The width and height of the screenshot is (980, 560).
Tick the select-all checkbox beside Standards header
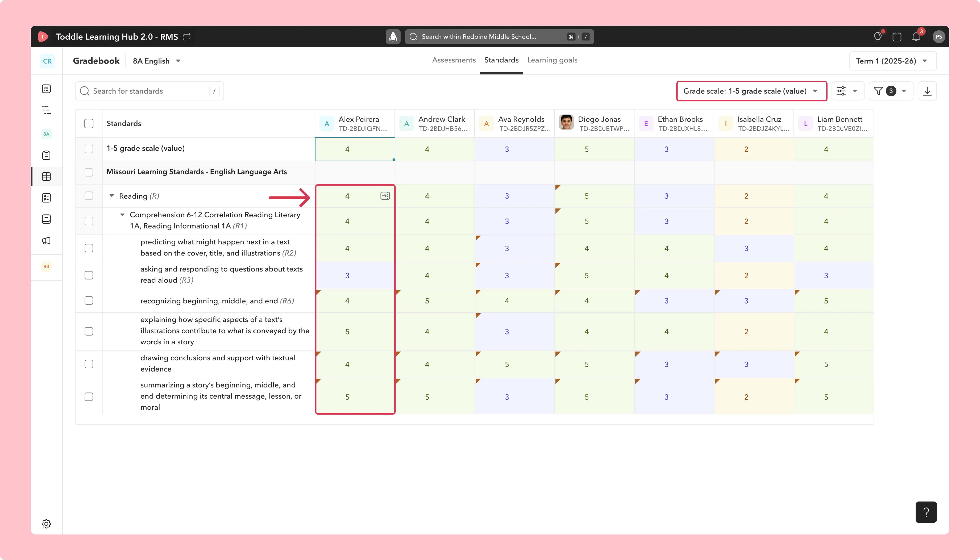(89, 123)
